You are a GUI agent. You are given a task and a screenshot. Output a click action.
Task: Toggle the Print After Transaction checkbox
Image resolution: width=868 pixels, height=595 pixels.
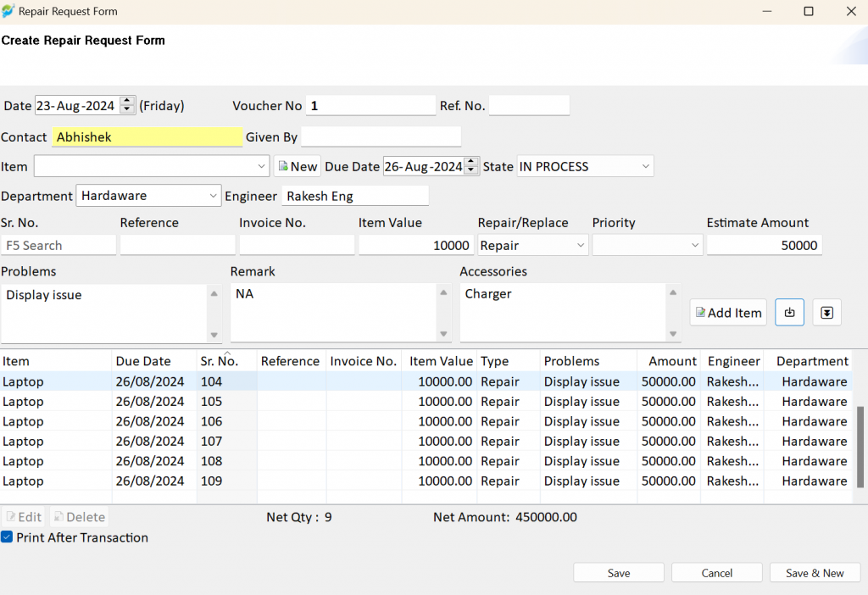pos(7,537)
